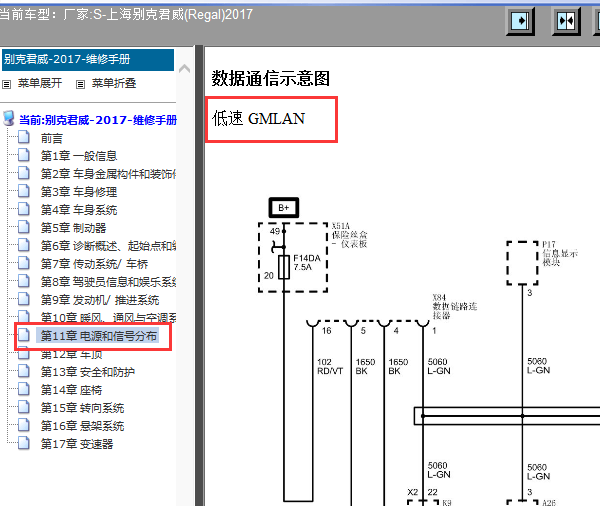This screenshot has width=600, height=506.
Task: Open 第8章 驾驶员信息和娱乐系统 chapter
Action: [x=108, y=282]
